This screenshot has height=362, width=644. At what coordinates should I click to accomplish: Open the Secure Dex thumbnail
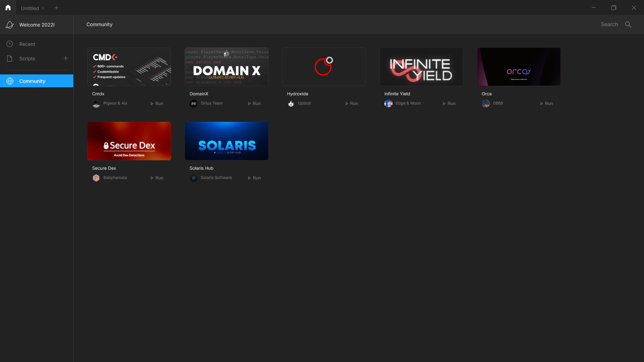click(x=129, y=141)
